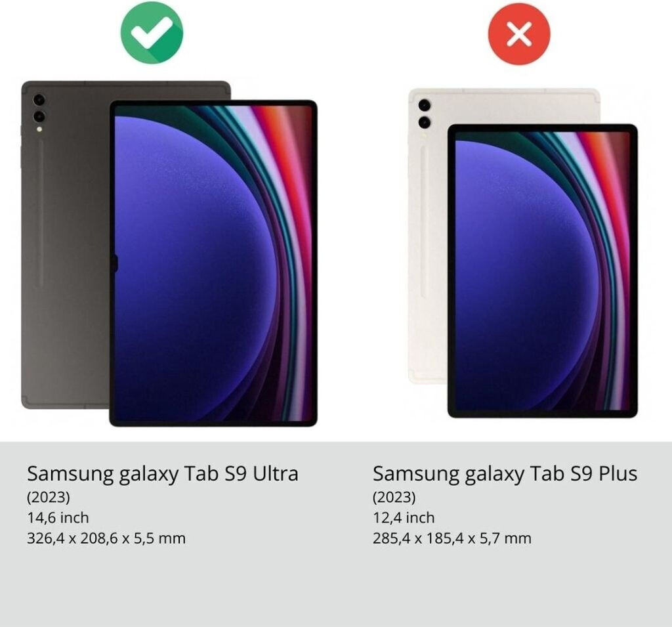The height and width of the screenshot is (627, 672).
Task: Click the 'Samsung galaxy Tab S9 Ultra' title
Action: [x=163, y=473]
